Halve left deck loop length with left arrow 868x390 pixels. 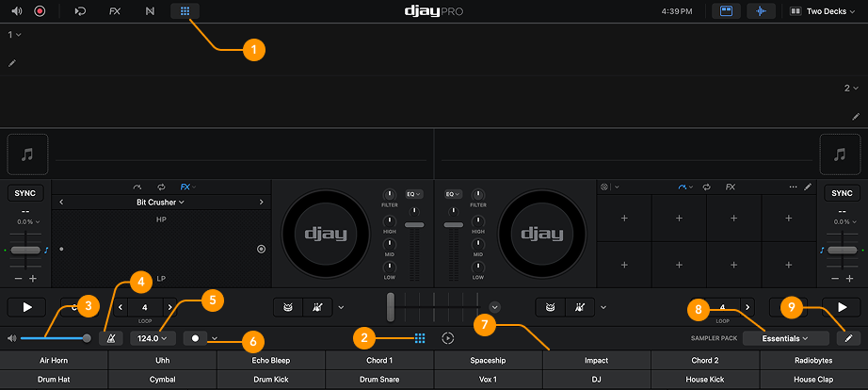coord(121,307)
